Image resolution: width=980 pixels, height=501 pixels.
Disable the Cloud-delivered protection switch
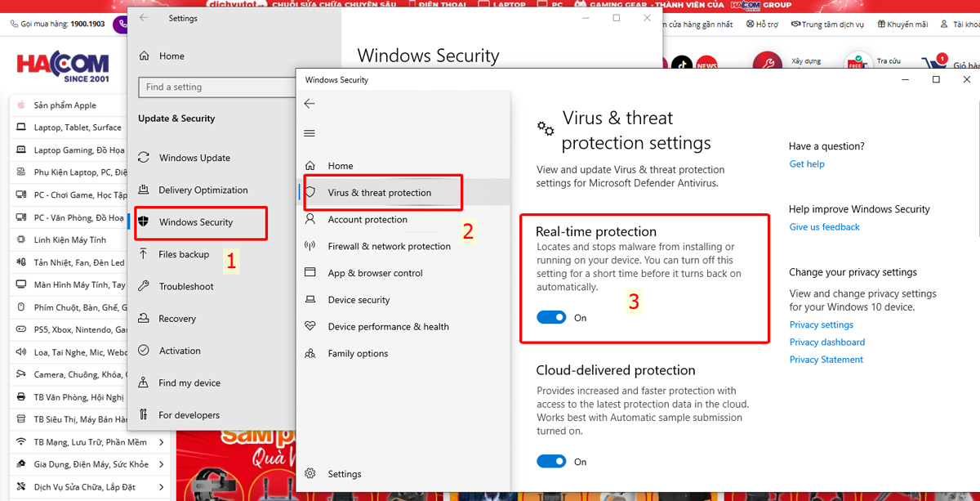pyautogui.click(x=551, y=461)
